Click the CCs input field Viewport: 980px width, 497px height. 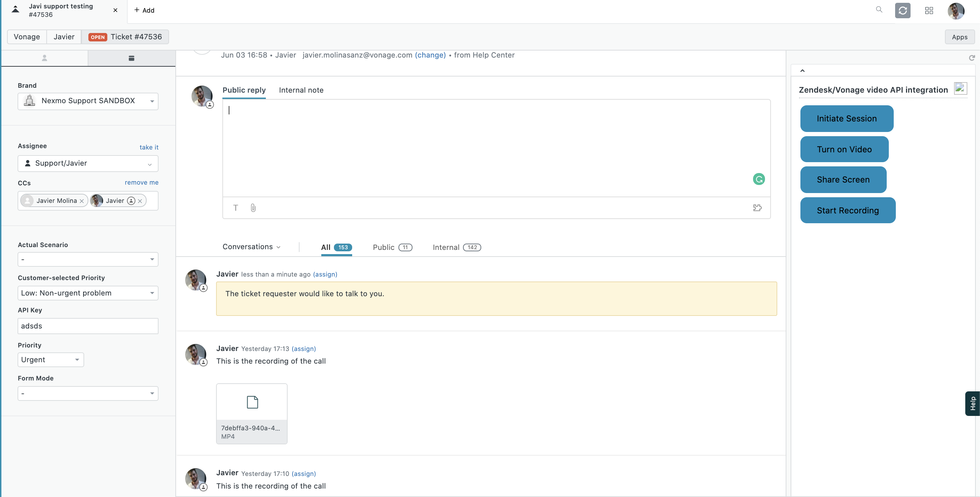(x=88, y=200)
